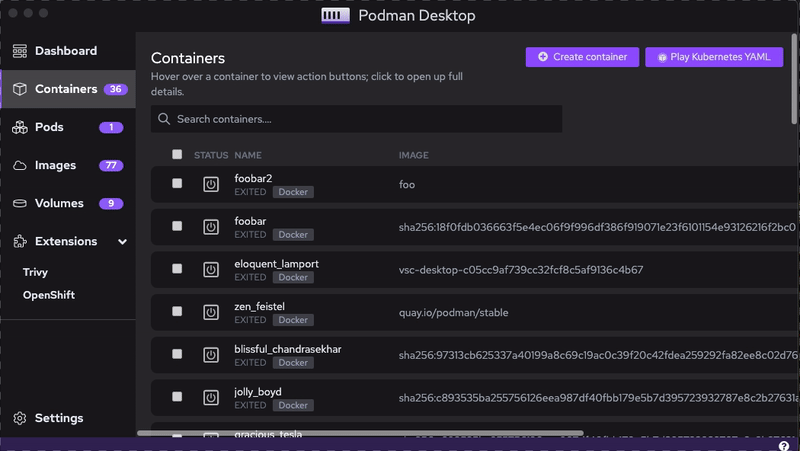The width and height of the screenshot is (800, 451).
Task: Click the Play Kubernetes YAML button
Action: click(x=713, y=57)
